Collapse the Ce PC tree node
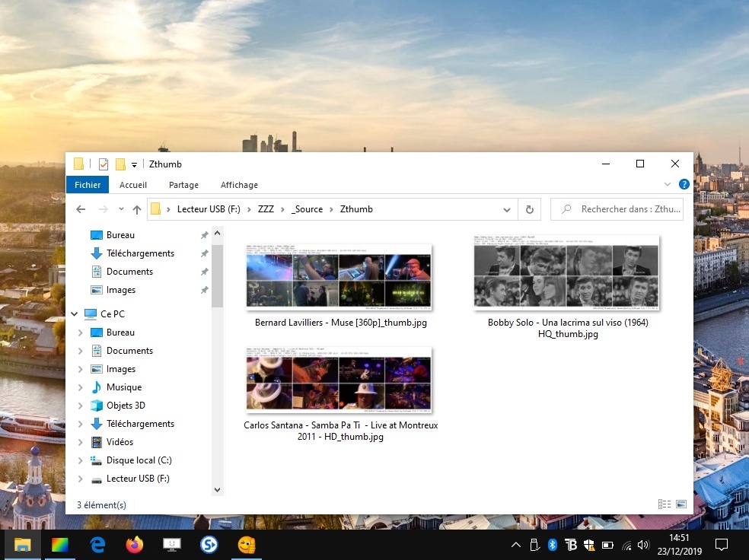This screenshot has width=749, height=560. click(x=74, y=313)
